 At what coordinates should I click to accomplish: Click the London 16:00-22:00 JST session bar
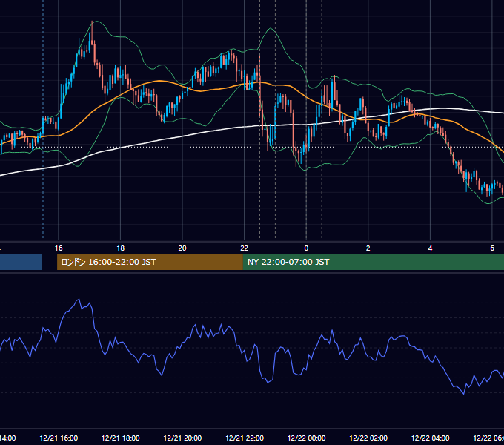click(x=150, y=262)
